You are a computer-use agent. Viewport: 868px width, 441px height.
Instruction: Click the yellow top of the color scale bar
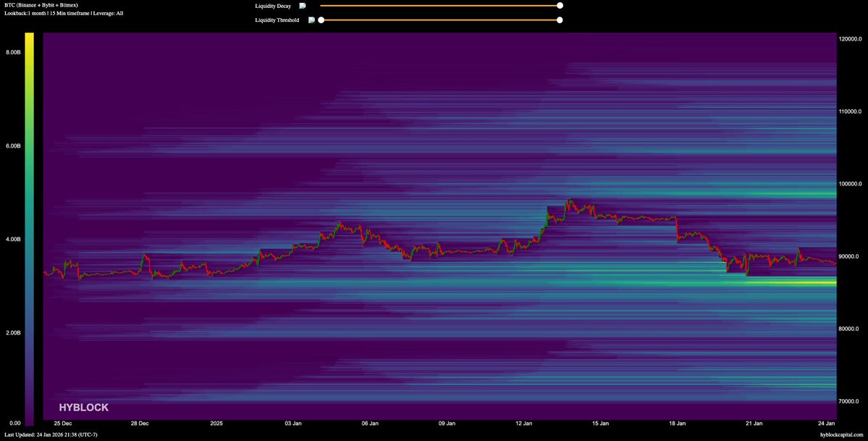pyautogui.click(x=29, y=38)
